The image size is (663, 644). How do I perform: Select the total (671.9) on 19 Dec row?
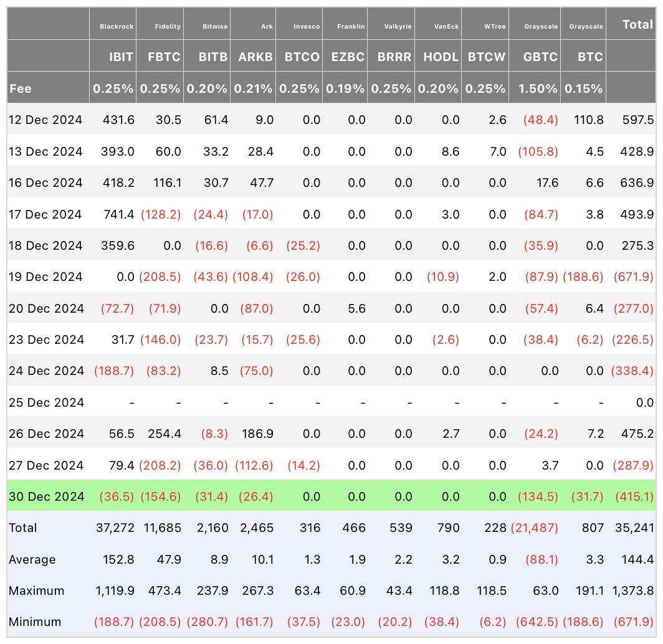pyautogui.click(x=633, y=277)
